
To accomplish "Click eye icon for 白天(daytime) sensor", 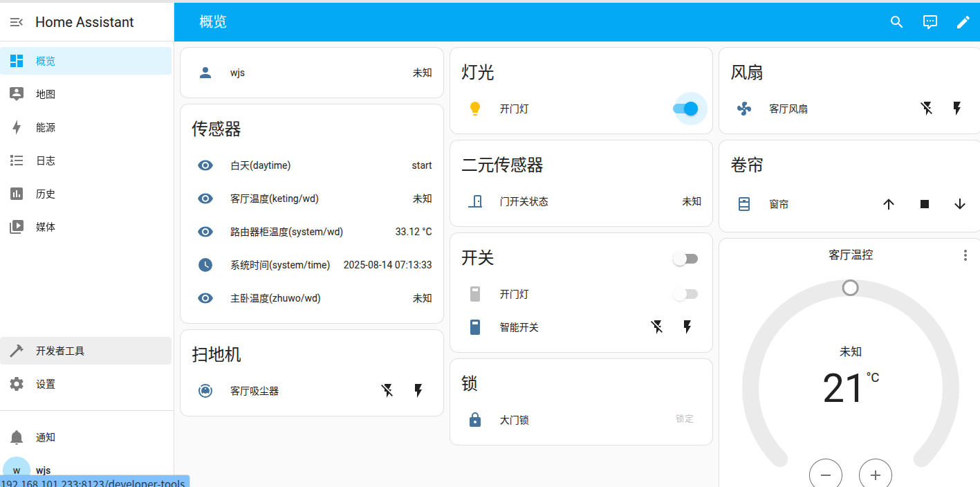I will tap(205, 165).
